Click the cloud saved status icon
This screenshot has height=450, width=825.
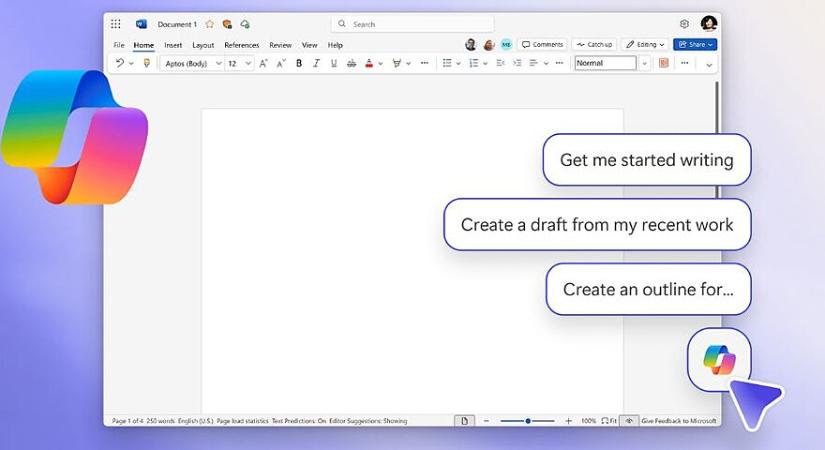245,24
